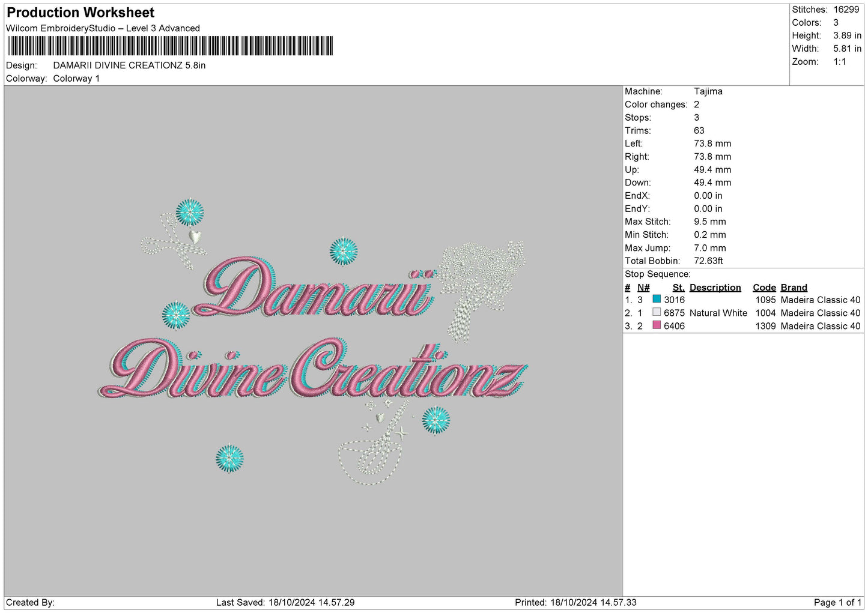Click the Up value '49.4 mm'

coord(712,169)
